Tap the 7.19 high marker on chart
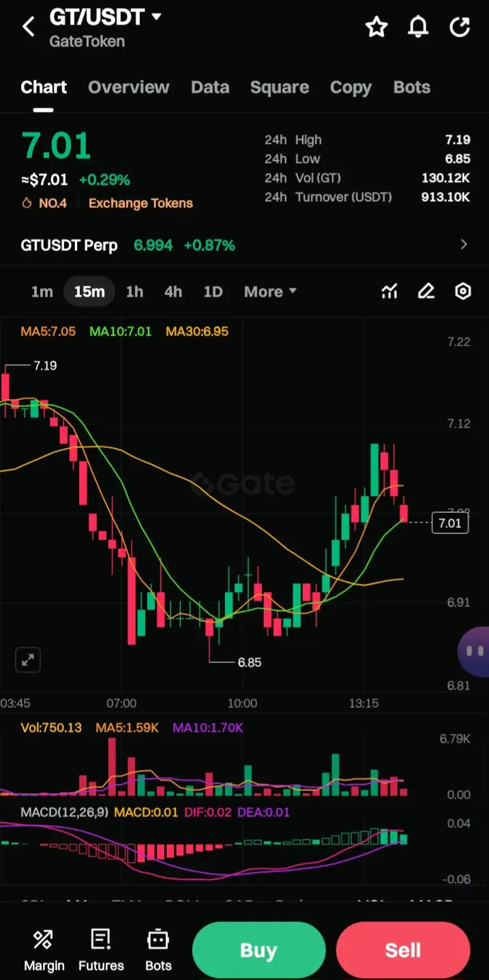This screenshot has height=980, width=489. (45, 366)
